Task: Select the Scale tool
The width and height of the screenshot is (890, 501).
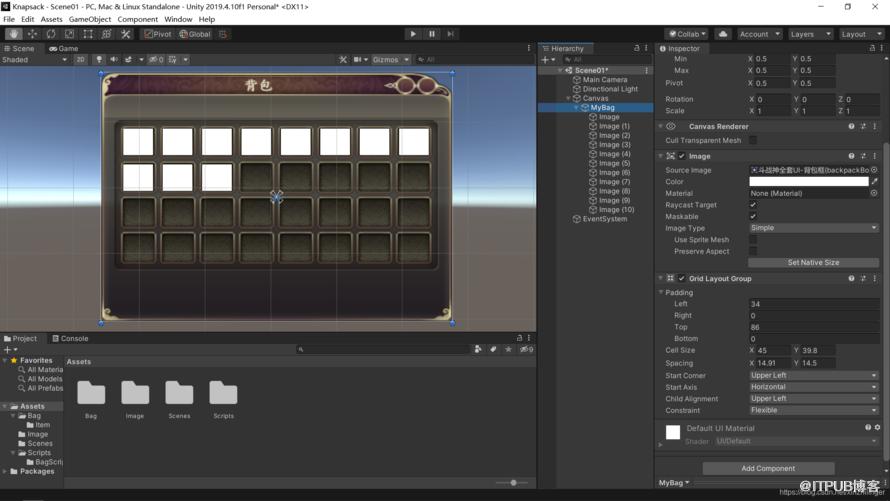Action: [x=69, y=34]
